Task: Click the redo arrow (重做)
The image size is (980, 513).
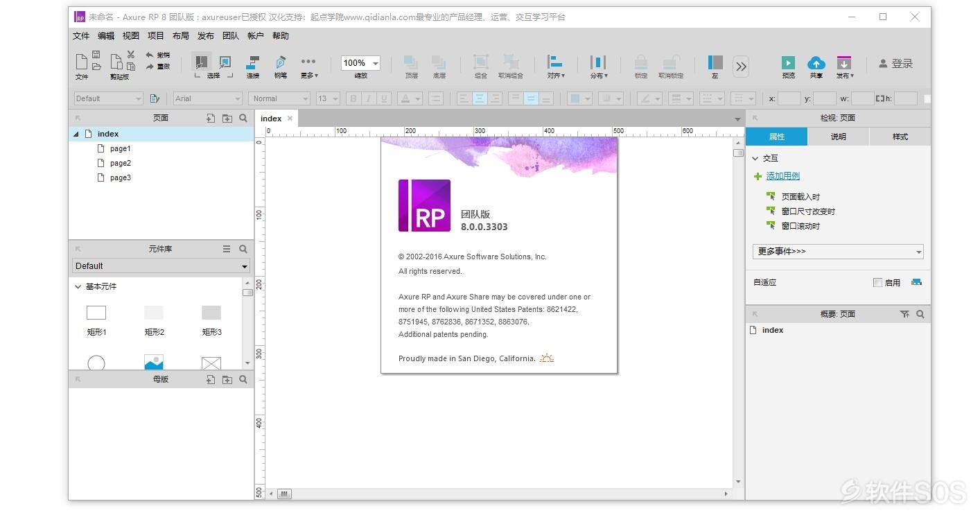Action: point(157,67)
